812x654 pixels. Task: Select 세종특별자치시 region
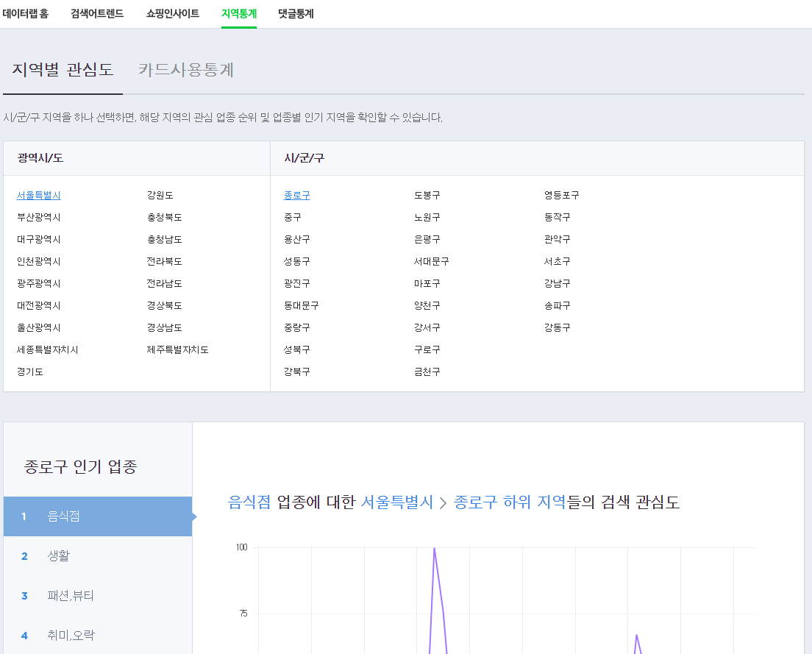(47, 350)
